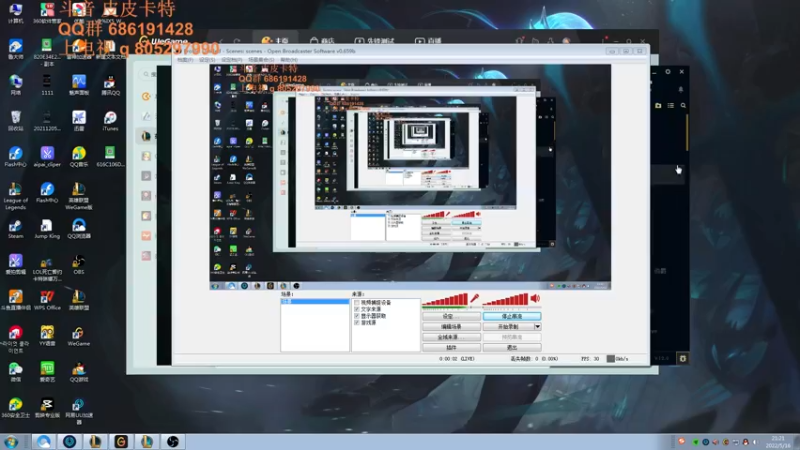This screenshot has width=800, height=450.
Task: Click the bell notification icon in right window
Action: (x=681, y=89)
